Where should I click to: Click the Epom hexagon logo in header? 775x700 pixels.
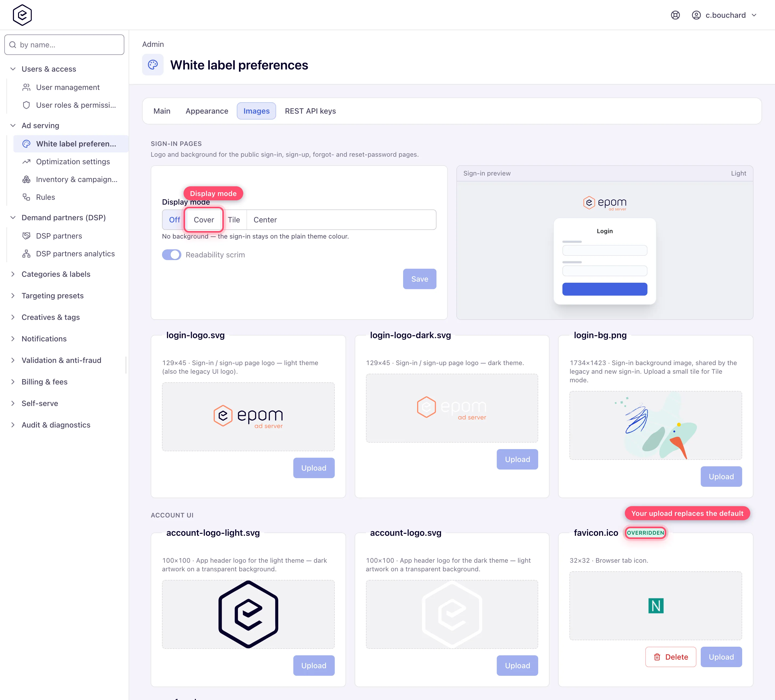[x=22, y=15]
